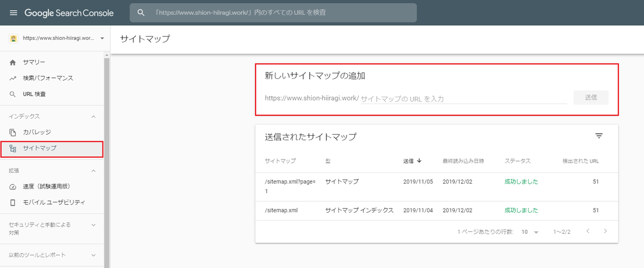
Task: Open the /sitemap.xml row
Action: pos(436,210)
